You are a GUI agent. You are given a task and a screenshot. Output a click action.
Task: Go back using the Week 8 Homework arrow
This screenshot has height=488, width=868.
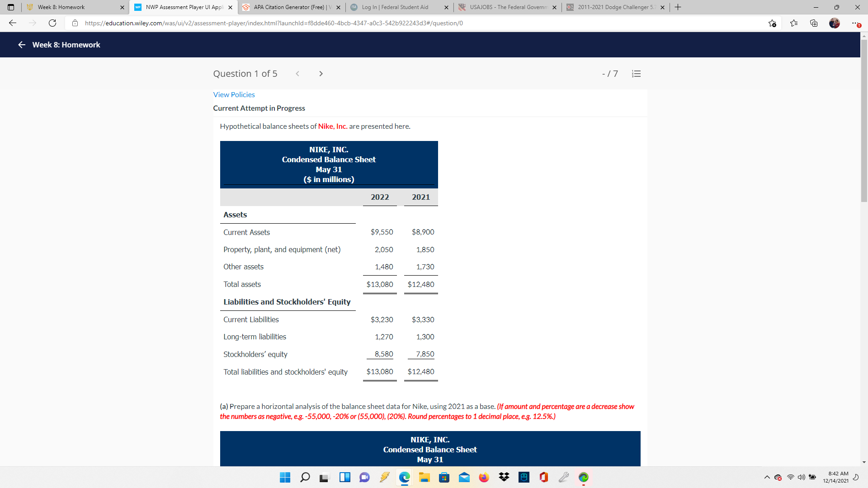point(21,45)
